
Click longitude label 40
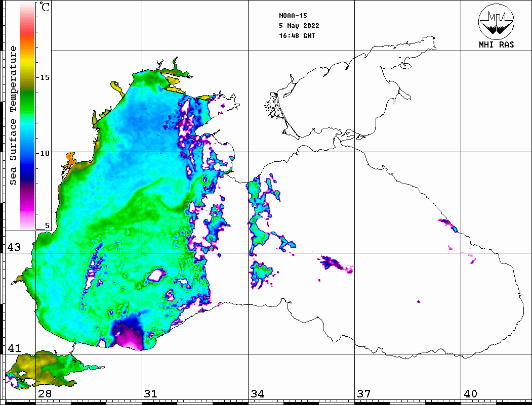(x=470, y=393)
